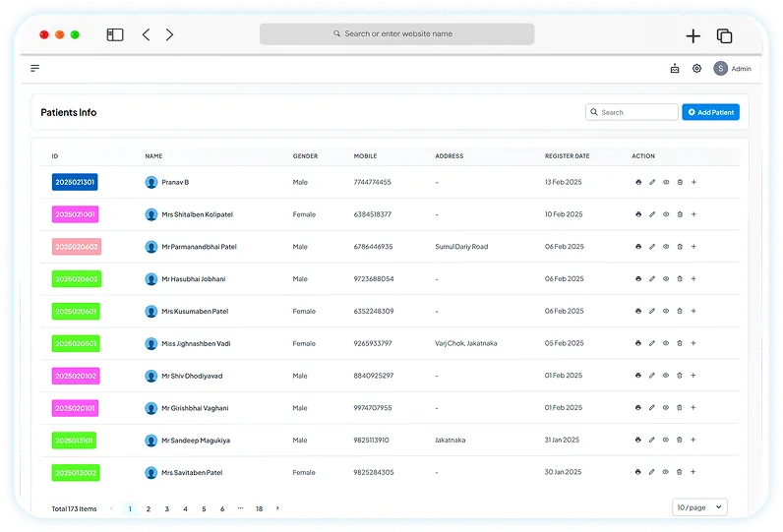Viewport: 783px width, 532px height.
Task: Click the Add Patient button
Action: 710,112
